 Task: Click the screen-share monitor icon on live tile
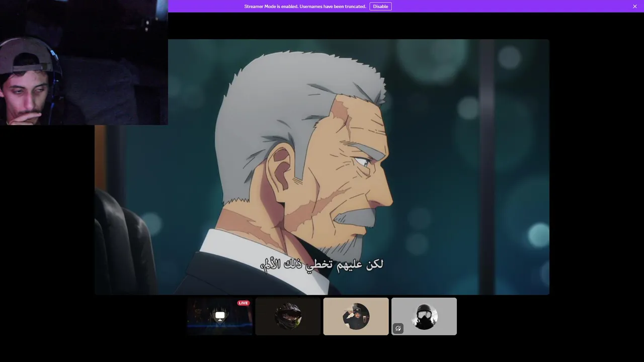coord(220,316)
